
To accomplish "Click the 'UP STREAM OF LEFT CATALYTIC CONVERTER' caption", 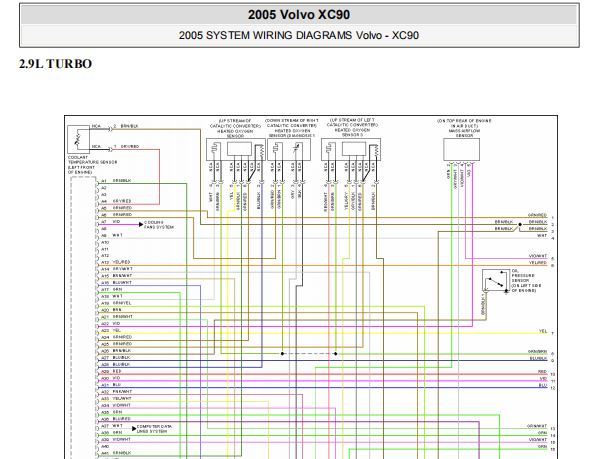I will coord(352,122).
